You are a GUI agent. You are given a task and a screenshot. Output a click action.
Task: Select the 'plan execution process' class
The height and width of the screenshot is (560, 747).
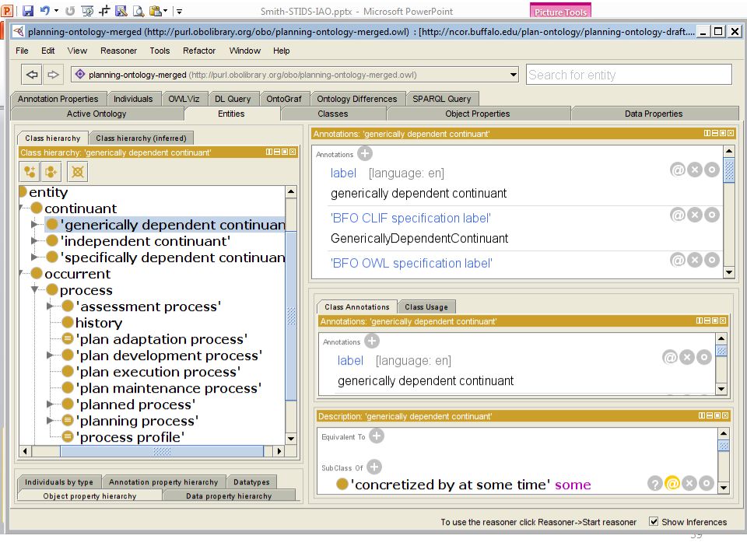click(x=158, y=372)
